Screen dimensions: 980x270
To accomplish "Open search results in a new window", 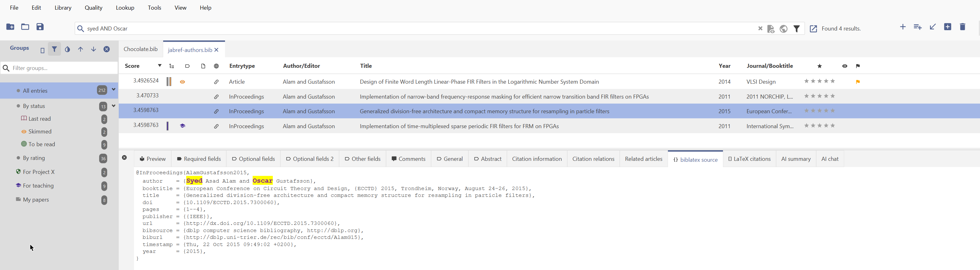I will tap(813, 29).
